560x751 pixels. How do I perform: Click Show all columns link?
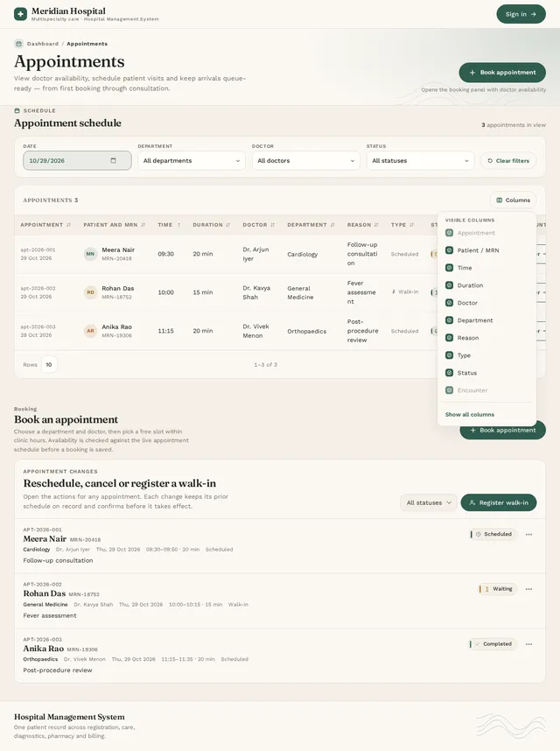470,414
